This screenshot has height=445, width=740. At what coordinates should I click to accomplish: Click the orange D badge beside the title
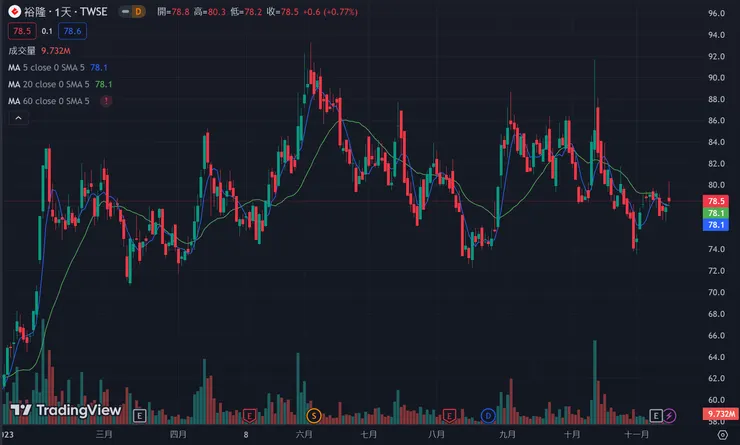tap(138, 11)
